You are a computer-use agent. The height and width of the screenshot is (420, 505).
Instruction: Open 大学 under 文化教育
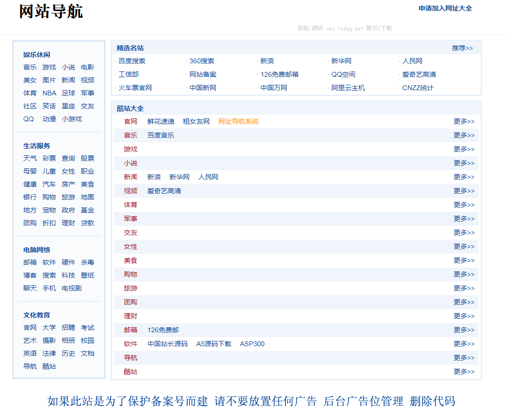tap(49, 327)
